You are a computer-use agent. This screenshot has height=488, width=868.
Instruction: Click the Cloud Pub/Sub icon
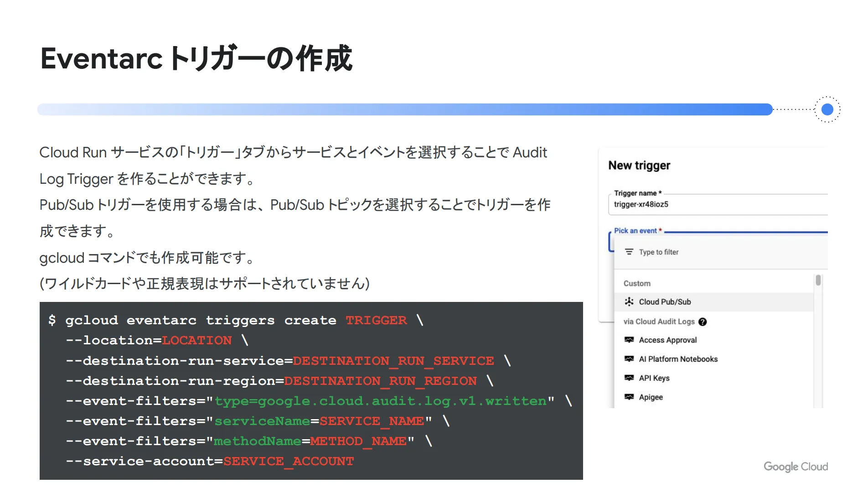coord(629,301)
